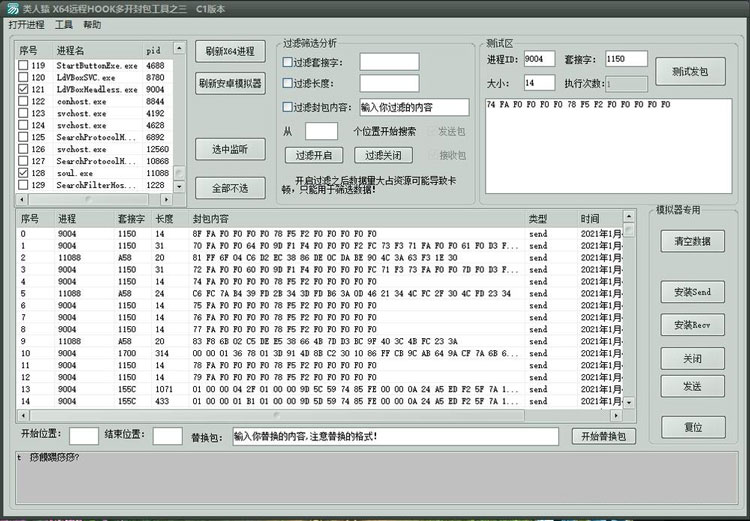
Task: Enable the 过滤长度 checkbox
Action: point(288,84)
